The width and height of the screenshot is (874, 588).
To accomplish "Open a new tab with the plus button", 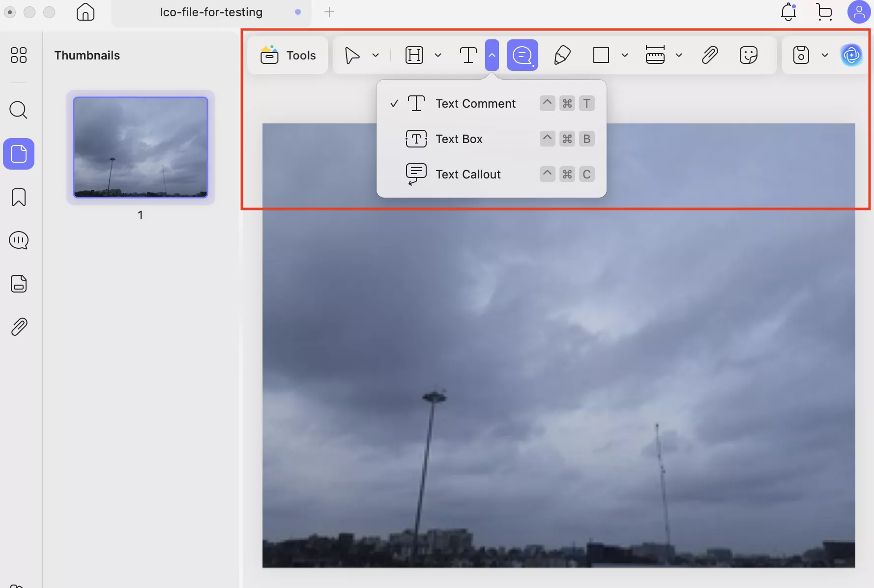I will tap(329, 12).
